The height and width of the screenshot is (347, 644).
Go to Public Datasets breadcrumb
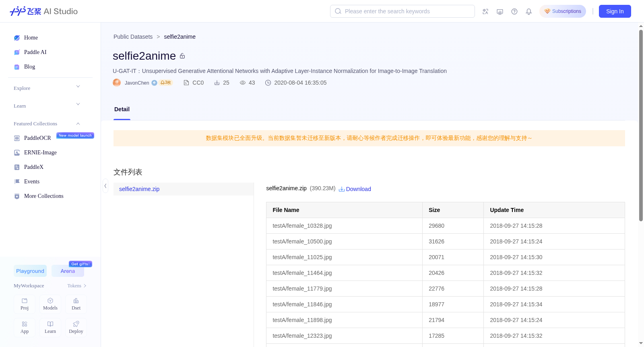click(133, 37)
